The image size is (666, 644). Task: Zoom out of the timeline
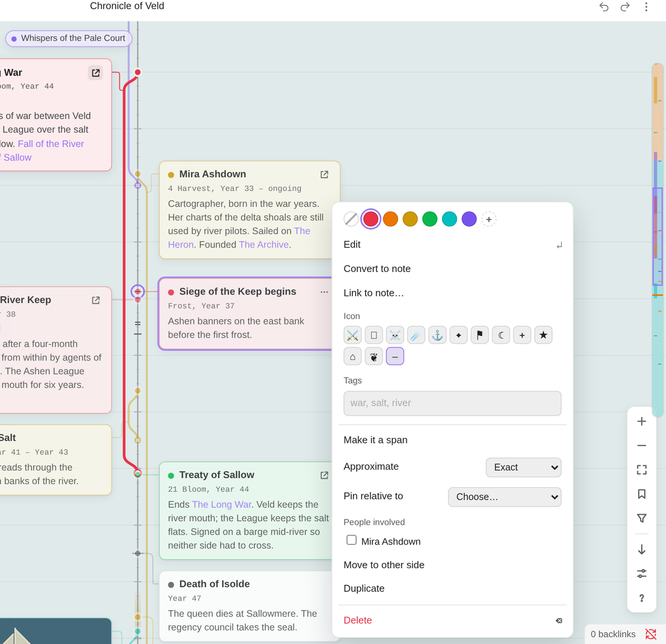(642, 445)
